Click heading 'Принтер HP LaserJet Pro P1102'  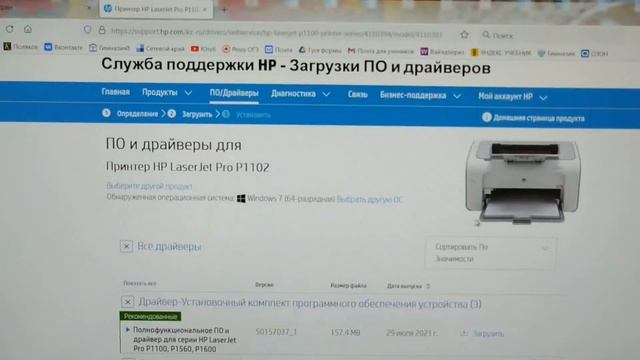(187, 167)
